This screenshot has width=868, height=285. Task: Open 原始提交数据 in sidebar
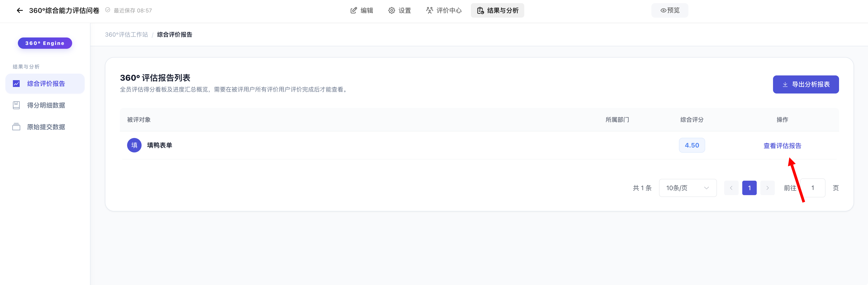click(x=45, y=127)
